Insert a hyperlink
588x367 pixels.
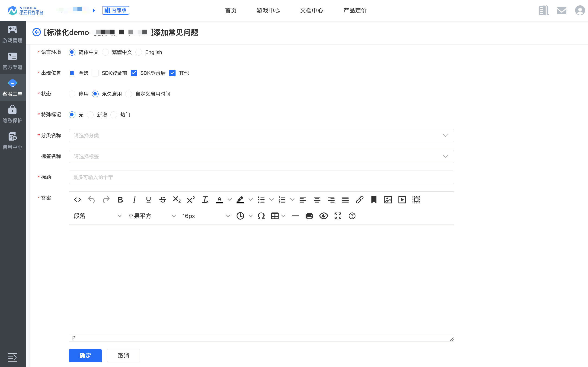click(359, 199)
